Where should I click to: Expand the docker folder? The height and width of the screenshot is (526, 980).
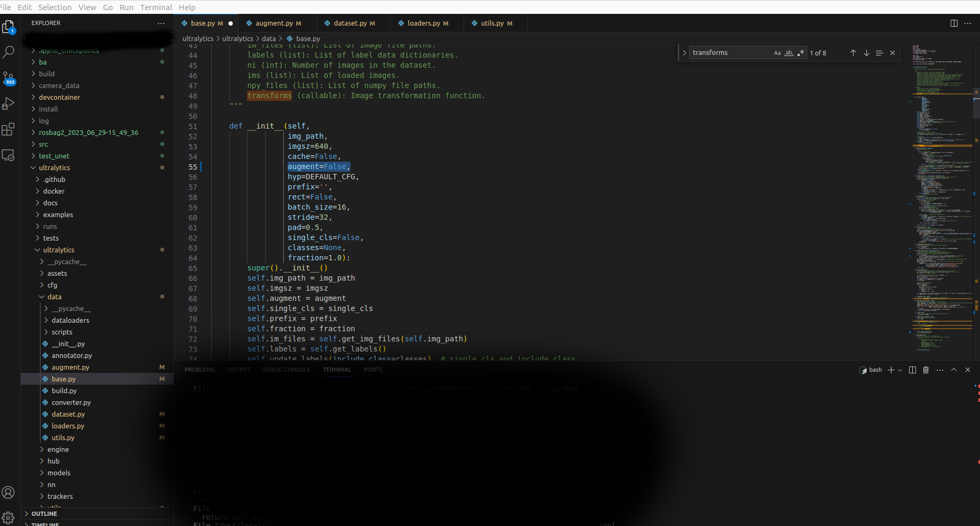[x=54, y=191]
